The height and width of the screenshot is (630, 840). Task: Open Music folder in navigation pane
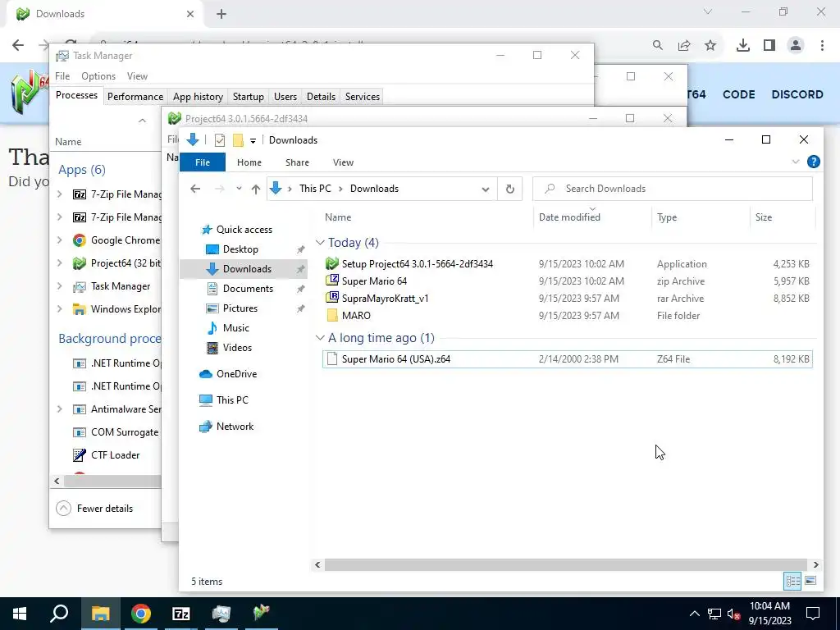point(235,328)
